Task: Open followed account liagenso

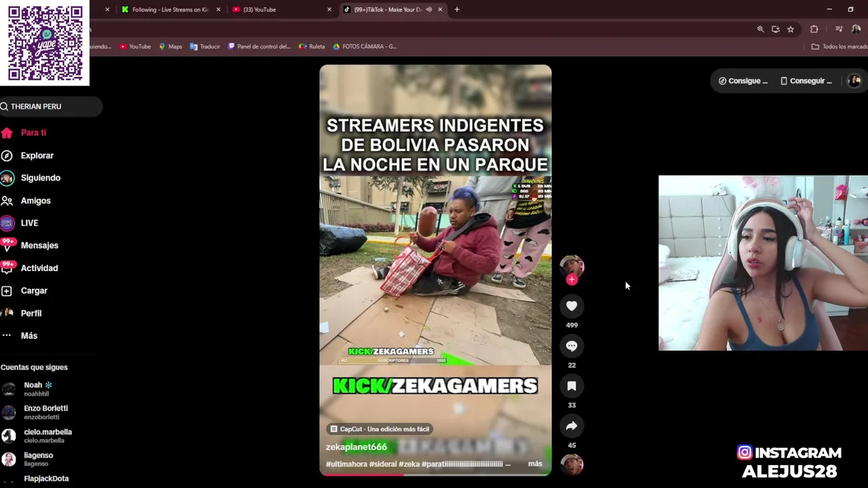Action: pos(38,460)
